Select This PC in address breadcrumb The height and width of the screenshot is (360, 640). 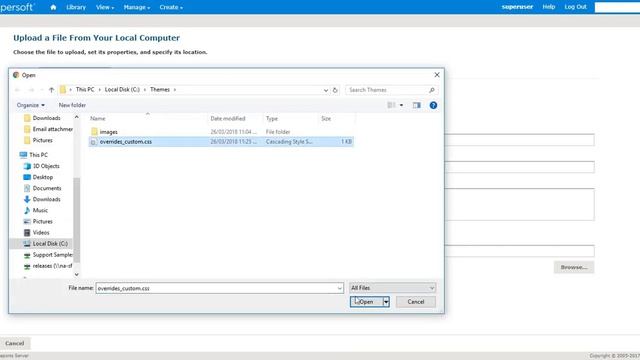85,89
